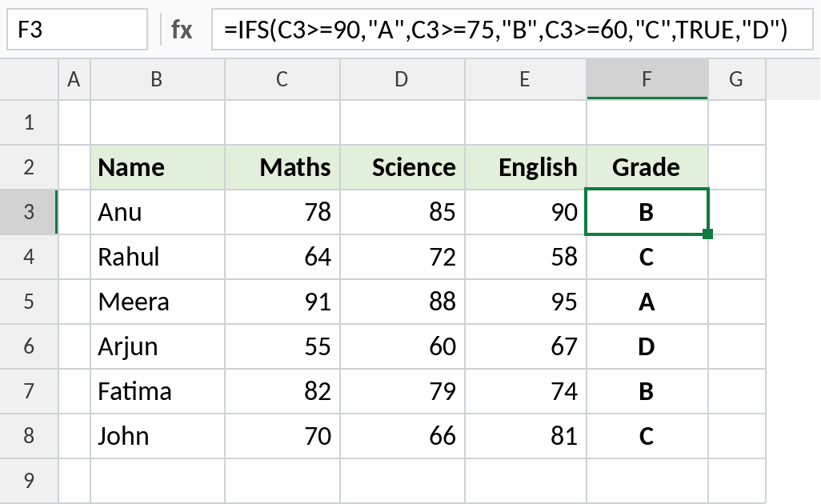The width and height of the screenshot is (821, 504).
Task: Select row 8 header
Action: tap(29, 436)
